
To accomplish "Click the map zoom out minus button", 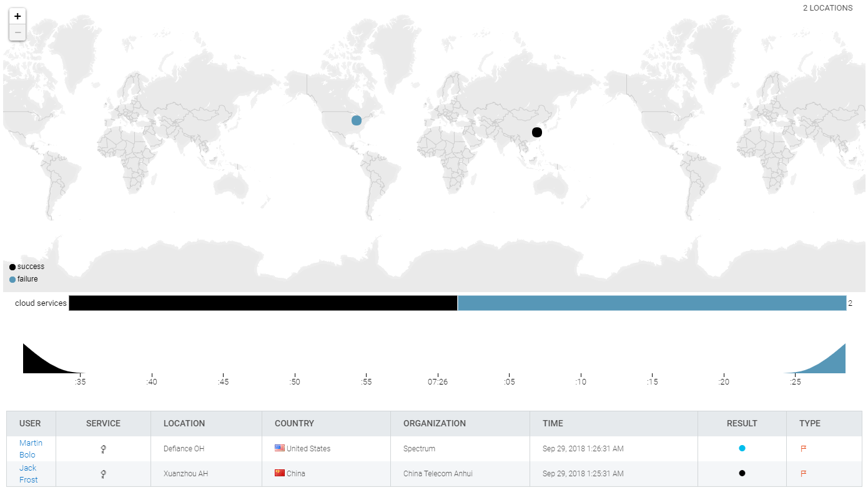I will [x=17, y=32].
